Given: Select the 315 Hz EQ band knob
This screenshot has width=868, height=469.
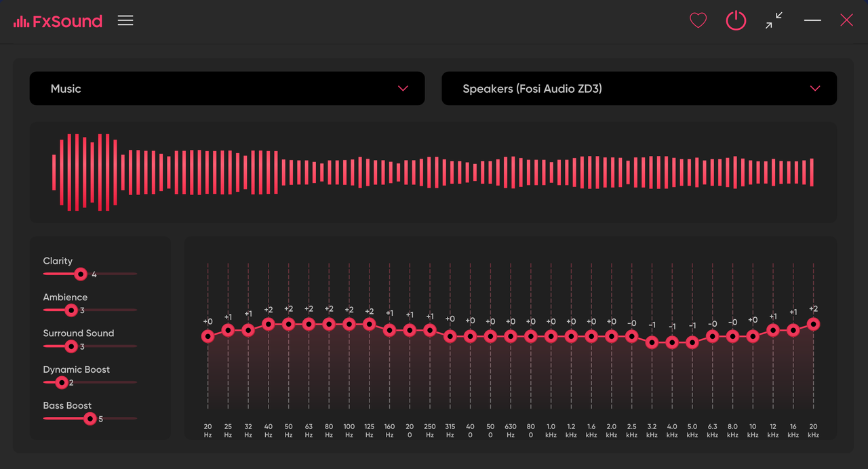Looking at the screenshot, I should click(x=450, y=336).
